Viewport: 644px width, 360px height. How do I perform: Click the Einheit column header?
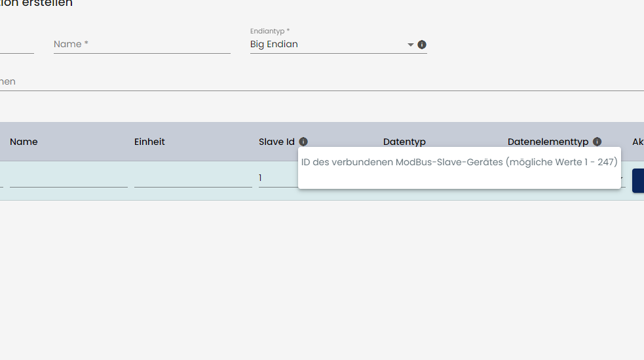click(149, 142)
